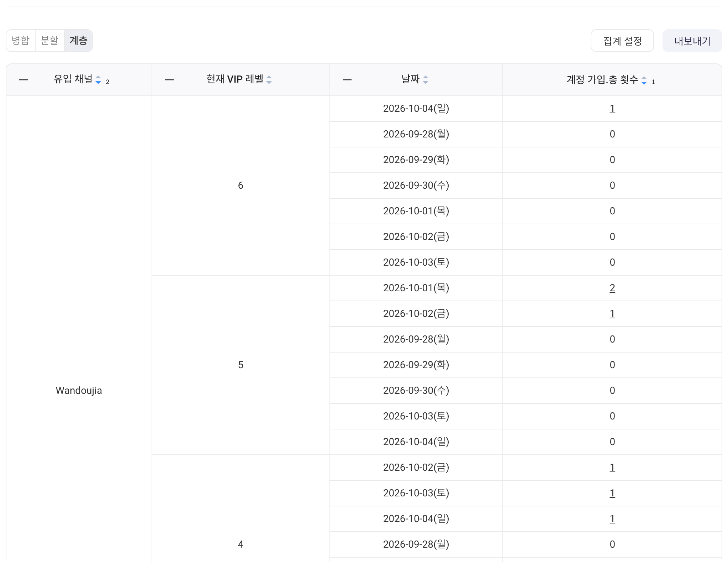Select date 2026-10-03(토) in VIP 6 group
Screen dimensions: 728x579
416,262
